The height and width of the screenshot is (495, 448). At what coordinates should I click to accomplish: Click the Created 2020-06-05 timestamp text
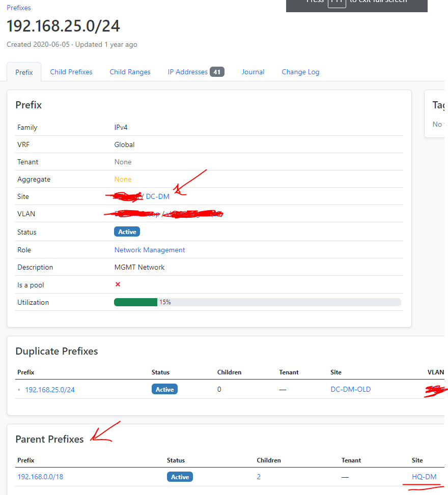coord(38,44)
